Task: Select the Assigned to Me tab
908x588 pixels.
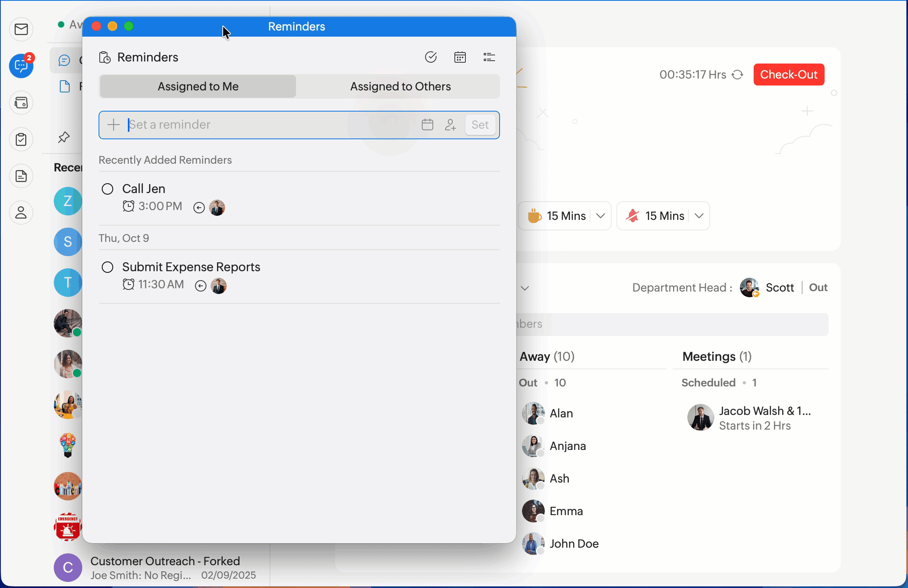Action: click(x=198, y=86)
